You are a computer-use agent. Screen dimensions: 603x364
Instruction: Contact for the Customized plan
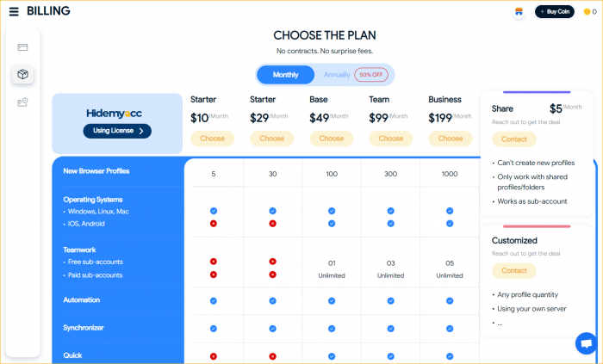[513, 271]
